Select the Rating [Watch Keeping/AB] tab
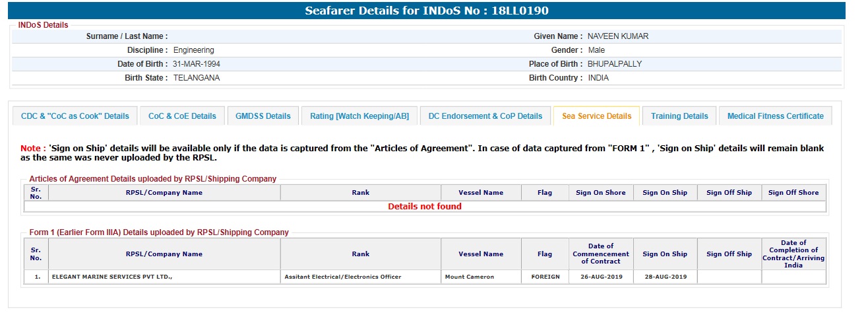The width and height of the screenshot is (868, 315). (359, 116)
